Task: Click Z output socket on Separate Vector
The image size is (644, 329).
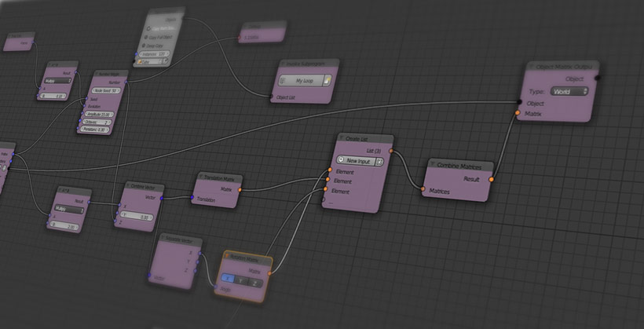Action: click(x=195, y=271)
